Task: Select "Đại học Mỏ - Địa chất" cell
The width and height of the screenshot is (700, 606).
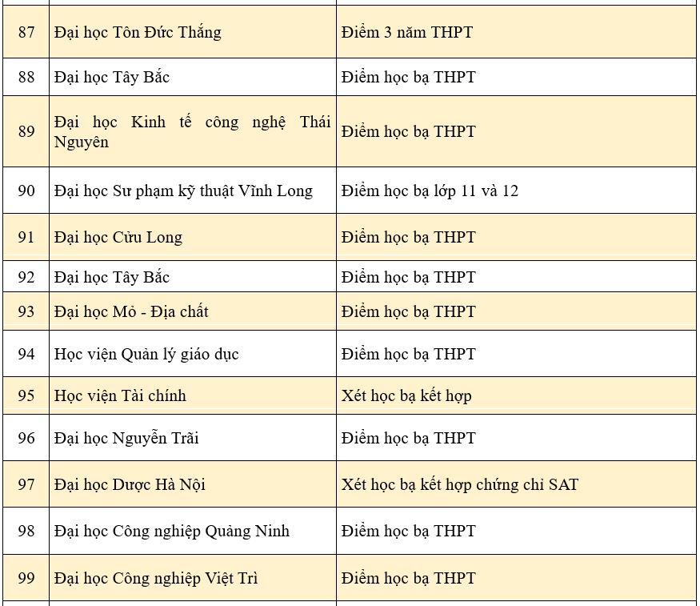Action: [131, 312]
